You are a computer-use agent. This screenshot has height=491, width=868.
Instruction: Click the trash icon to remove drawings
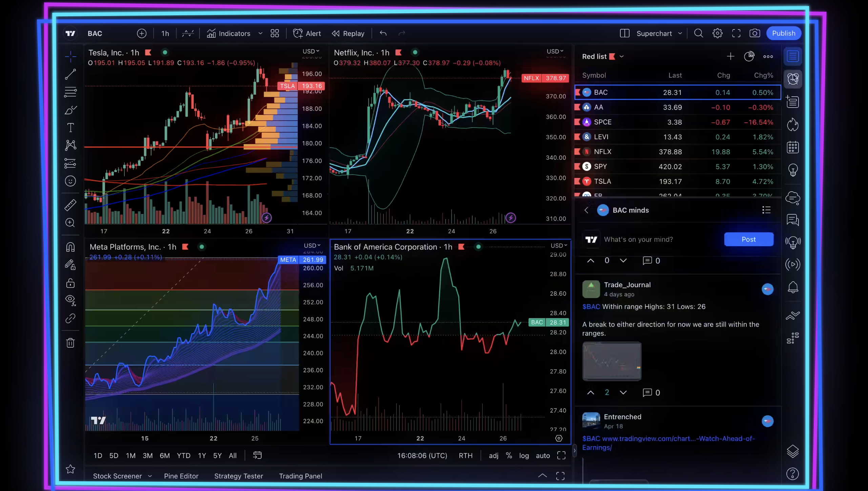70,343
